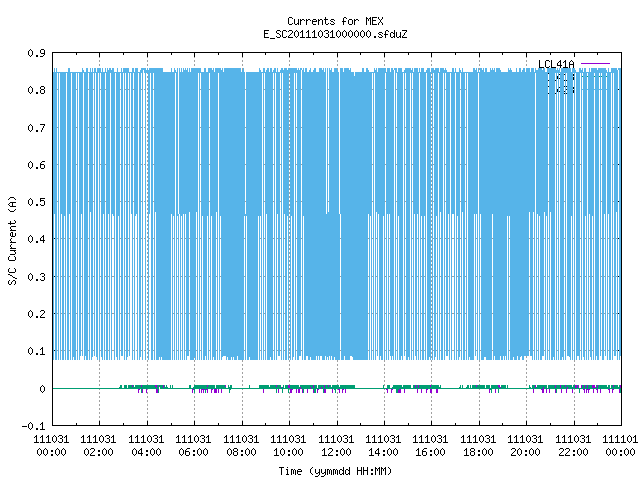Click the 0.8 y-axis tick label
Viewport: 640px width, 480px height.
pyautogui.click(x=36, y=90)
